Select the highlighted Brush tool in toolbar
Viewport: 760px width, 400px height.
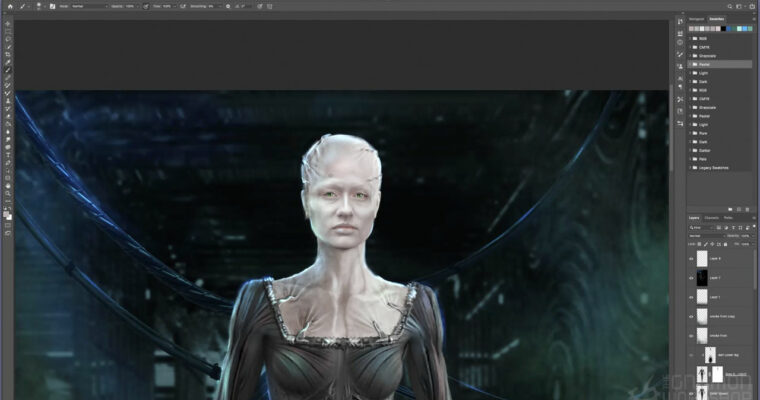coord(8,70)
